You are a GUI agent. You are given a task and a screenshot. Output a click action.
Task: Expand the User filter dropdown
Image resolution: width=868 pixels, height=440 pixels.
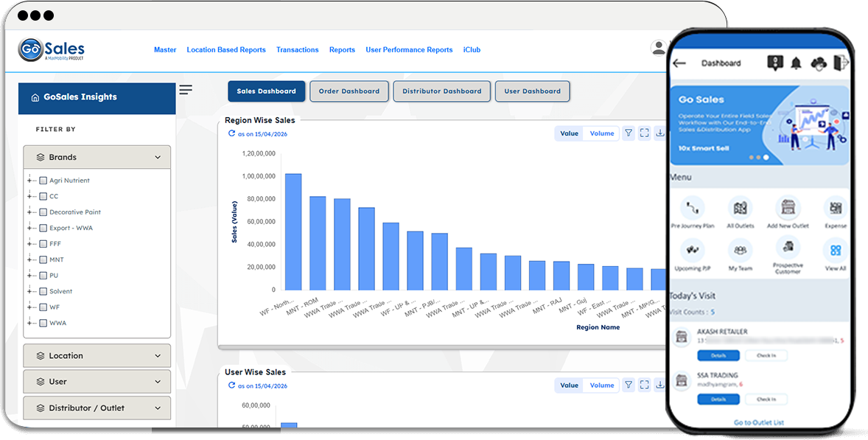97,382
